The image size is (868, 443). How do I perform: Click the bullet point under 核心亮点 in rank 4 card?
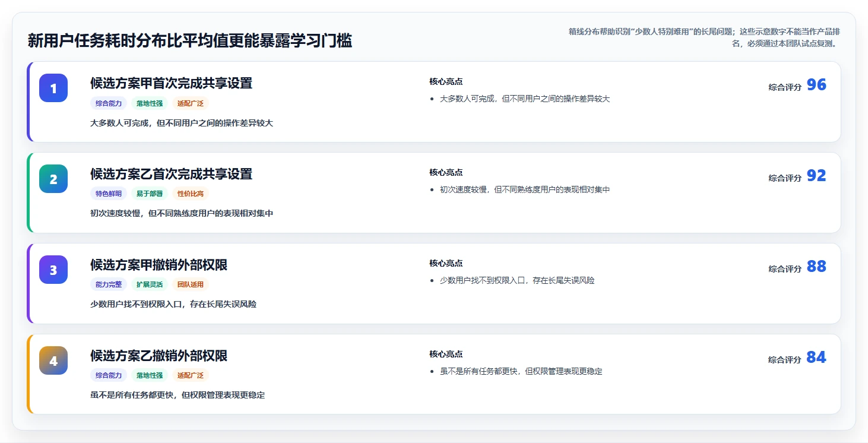521,371
